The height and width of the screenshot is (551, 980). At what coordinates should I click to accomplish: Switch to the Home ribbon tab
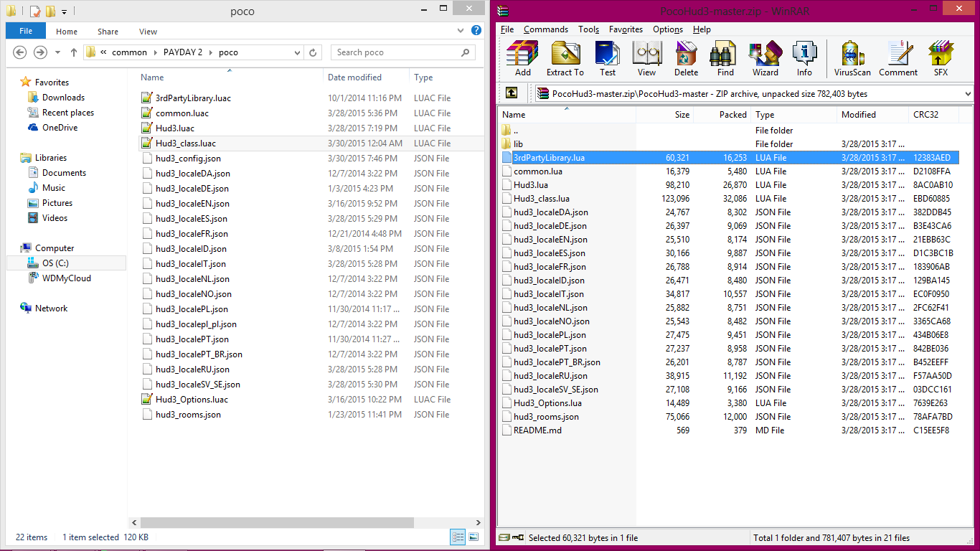coord(67,32)
